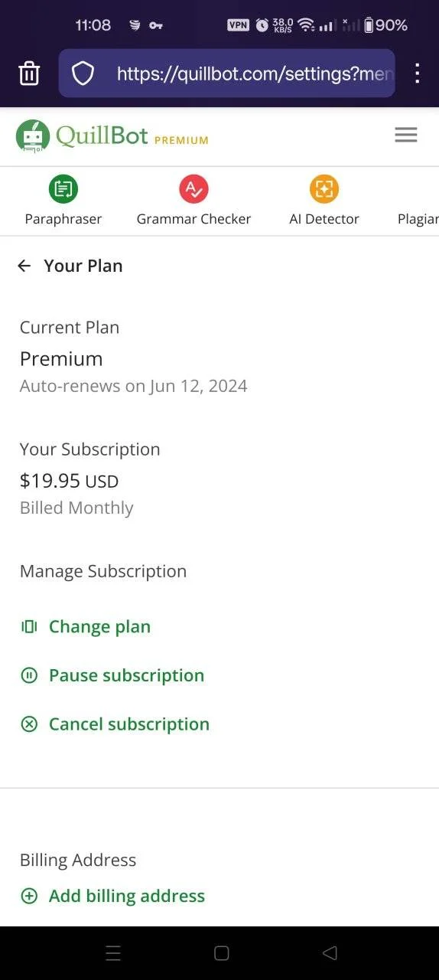
Task: Click Add billing address
Action: [x=127, y=896]
